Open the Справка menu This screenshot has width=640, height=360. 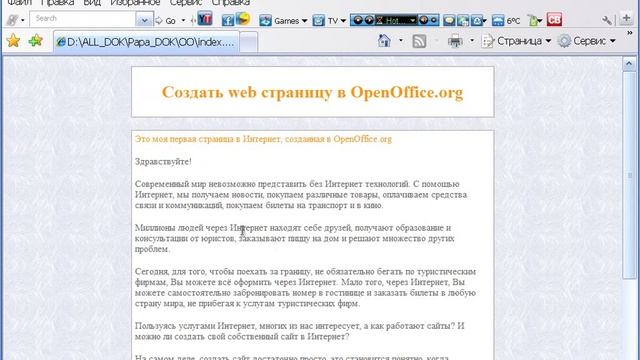(231, 2)
